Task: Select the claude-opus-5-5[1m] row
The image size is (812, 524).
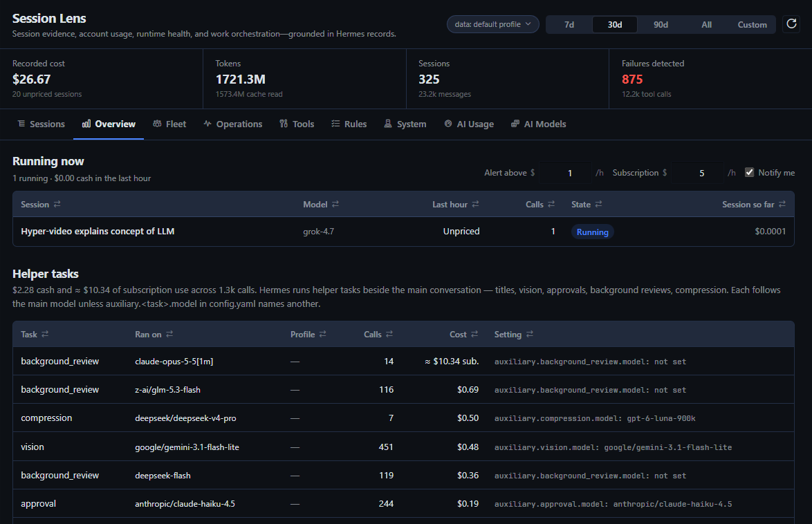Action: click(x=403, y=361)
